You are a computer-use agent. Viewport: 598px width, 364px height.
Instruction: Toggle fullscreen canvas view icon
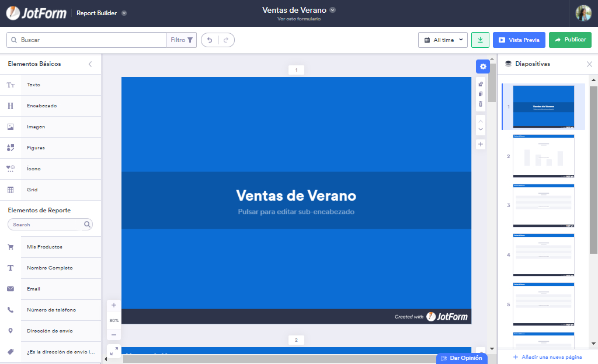click(114, 351)
